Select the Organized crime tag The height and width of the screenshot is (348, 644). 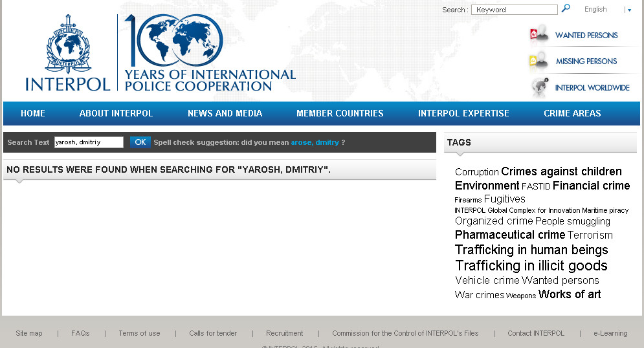[x=494, y=221]
